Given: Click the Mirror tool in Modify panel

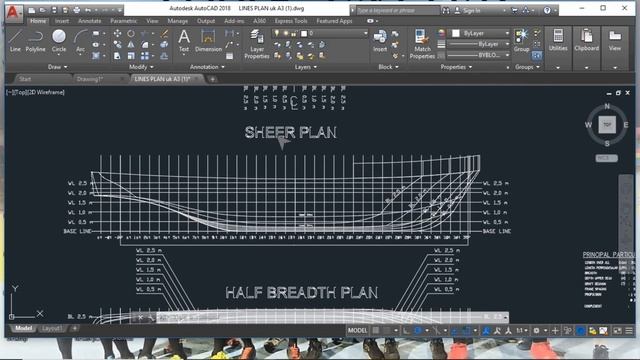Looking at the screenshot, I should pos(131,44).
